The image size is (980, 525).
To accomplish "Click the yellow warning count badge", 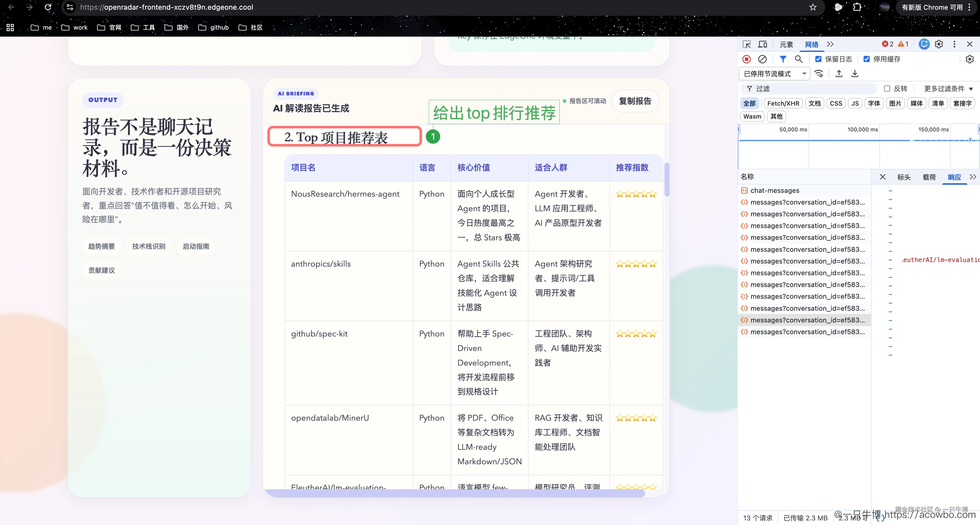I will point(904,44).
